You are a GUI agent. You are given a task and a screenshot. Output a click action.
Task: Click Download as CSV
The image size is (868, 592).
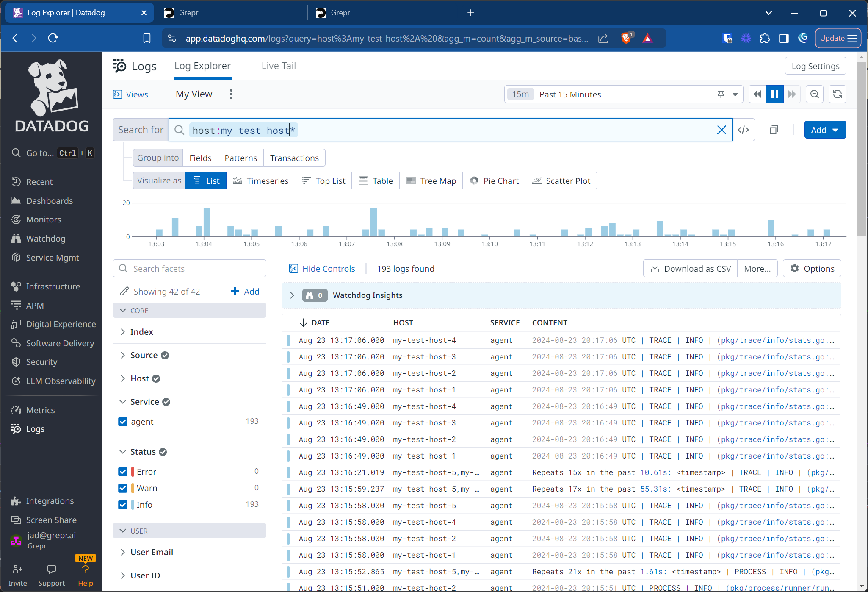pyautogui.click(x=691, y=269)
